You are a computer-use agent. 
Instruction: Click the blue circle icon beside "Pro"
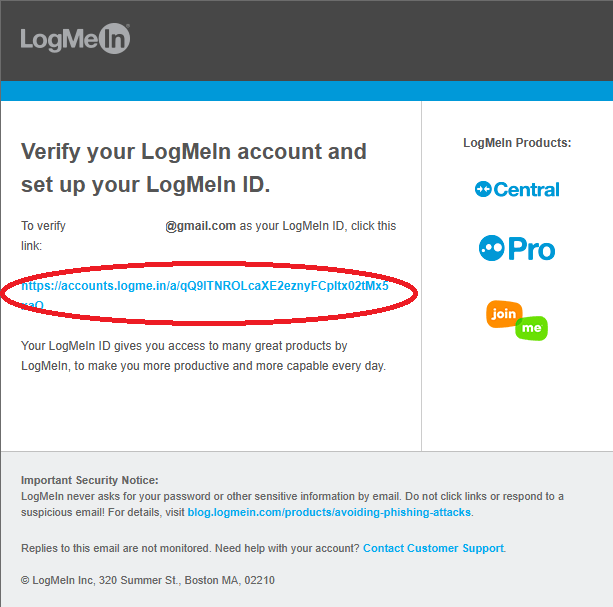point(492,248)
